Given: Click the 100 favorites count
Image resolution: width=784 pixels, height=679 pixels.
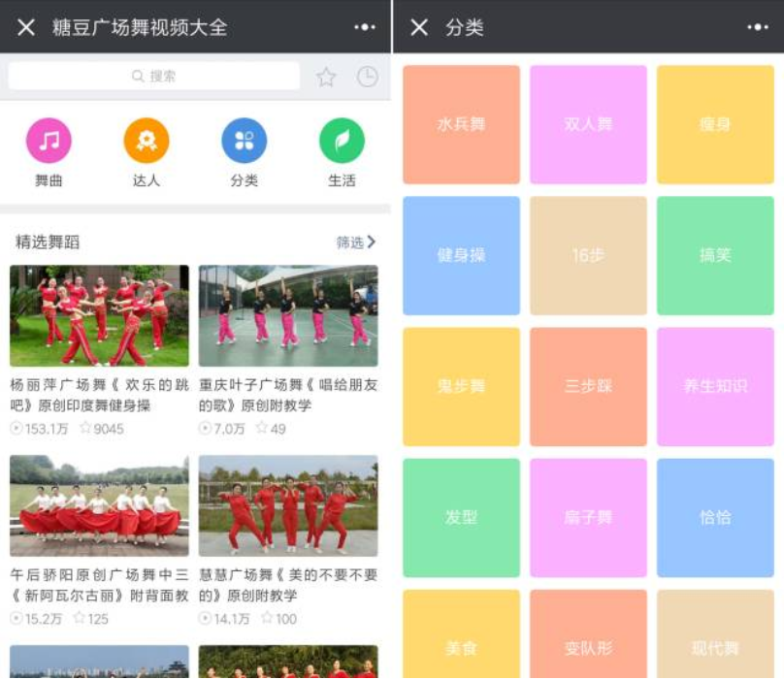Looking at the screenshot, I should 279,619.
